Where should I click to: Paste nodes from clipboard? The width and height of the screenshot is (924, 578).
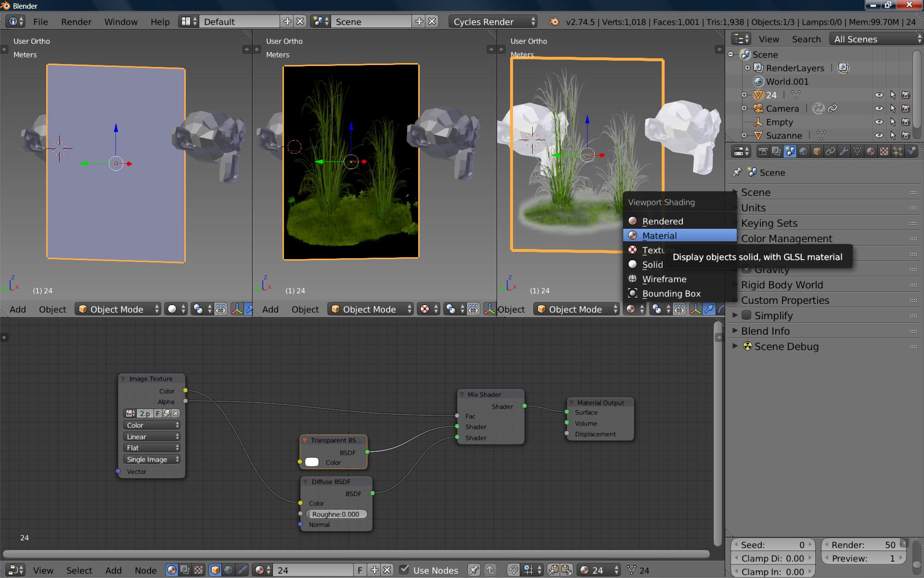coord(566,570)
